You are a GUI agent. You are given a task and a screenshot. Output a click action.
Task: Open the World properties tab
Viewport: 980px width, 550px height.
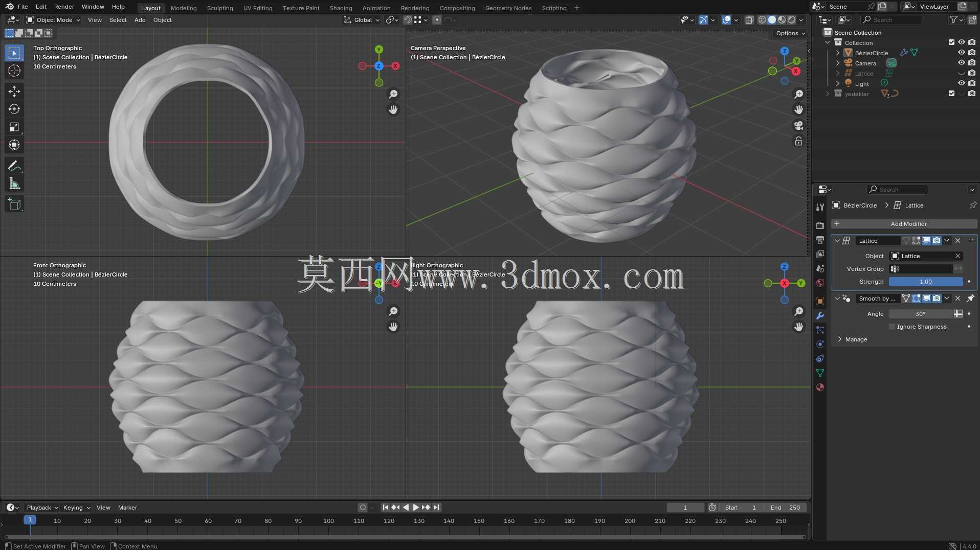(820, 283)
